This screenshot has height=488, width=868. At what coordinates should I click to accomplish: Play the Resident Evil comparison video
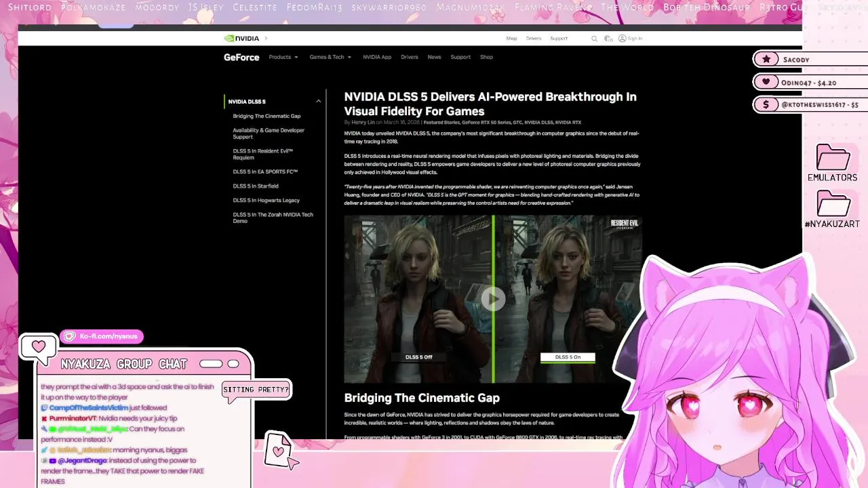[x=493, y=299]
